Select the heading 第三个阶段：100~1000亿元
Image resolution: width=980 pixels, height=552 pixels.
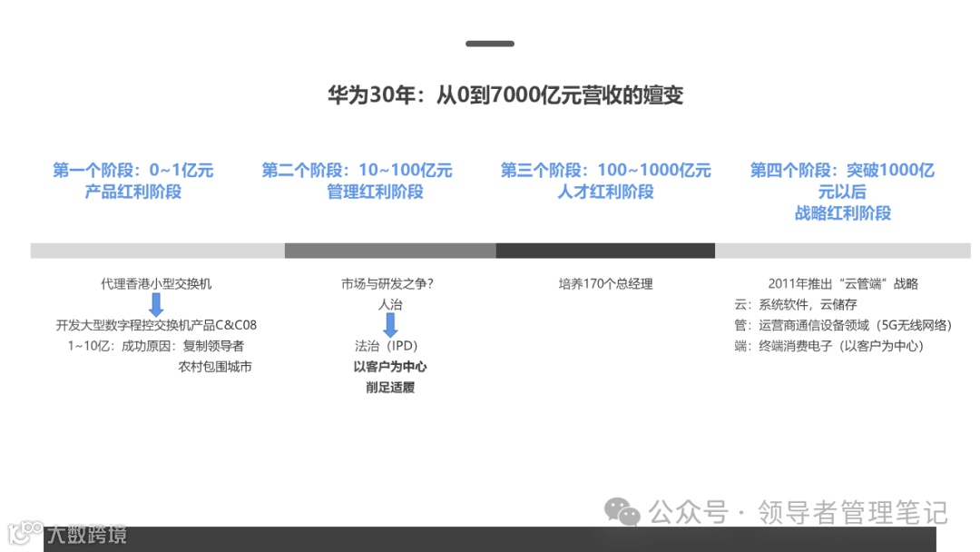coord(605,170)
